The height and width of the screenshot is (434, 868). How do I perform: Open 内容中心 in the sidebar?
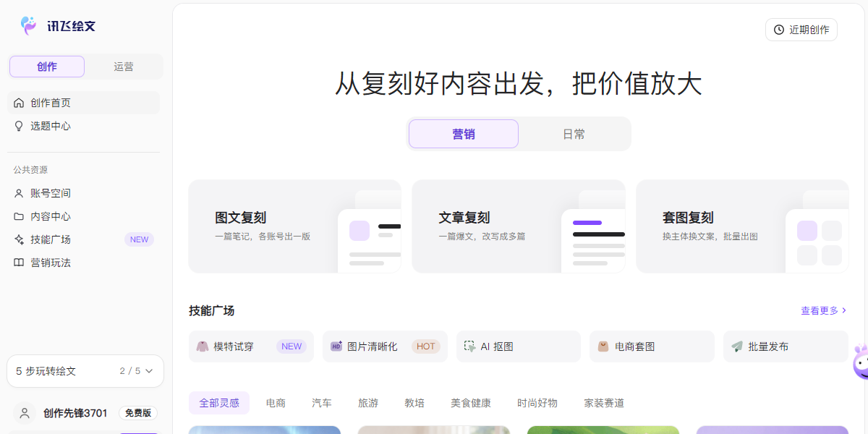click(83, 216)
